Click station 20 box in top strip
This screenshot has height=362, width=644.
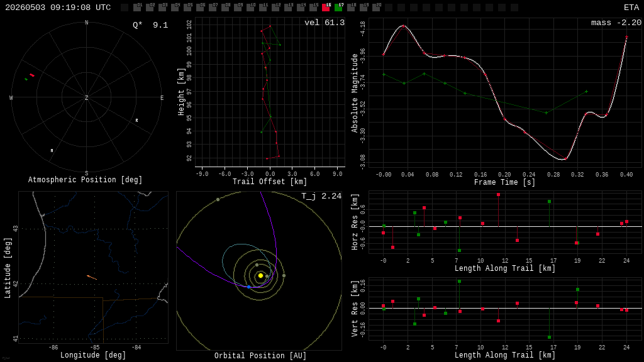click(x=376, y=7)
